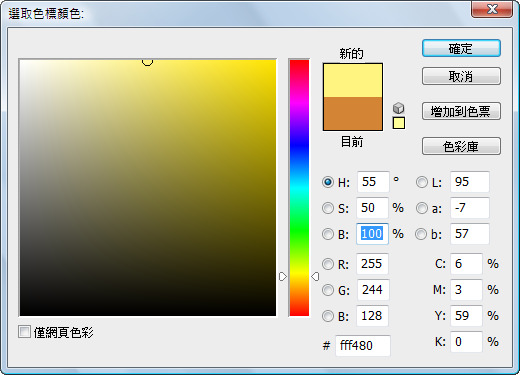Enable the 僅網頁色彩 checkbox
This screenshot has width=520, height=375.
24,332
